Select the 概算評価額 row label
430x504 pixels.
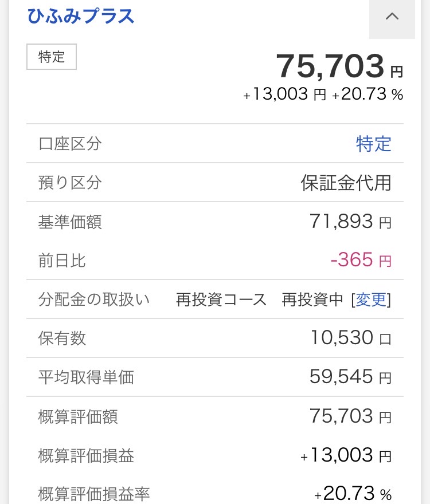[78, 416]
